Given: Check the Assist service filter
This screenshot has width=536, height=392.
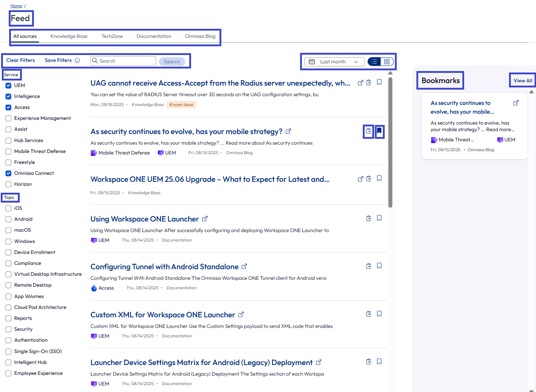Looking at the screenshot, I should pyautogui.click(x=8, y=129).
